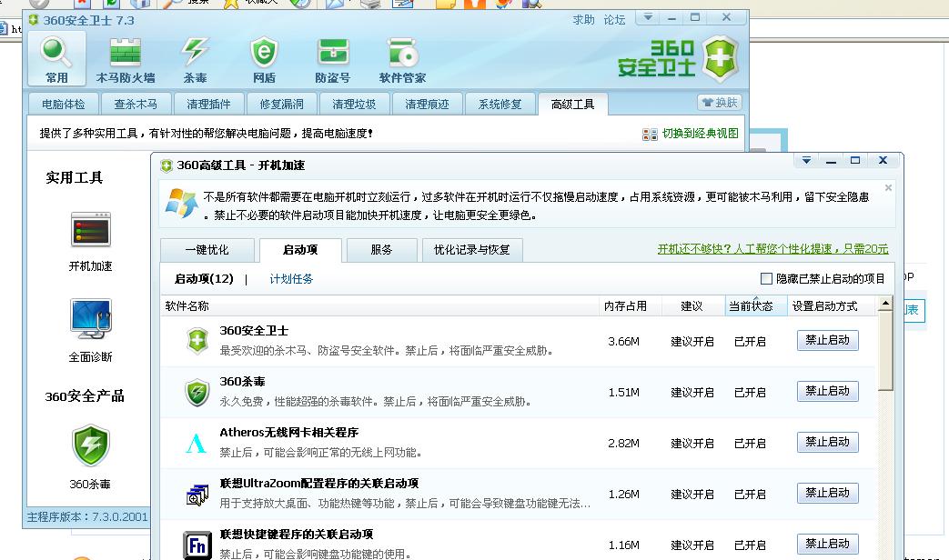Open the 360杀毒 product icon in the sidebar
The image size is (949, 560).
point(90,445)
